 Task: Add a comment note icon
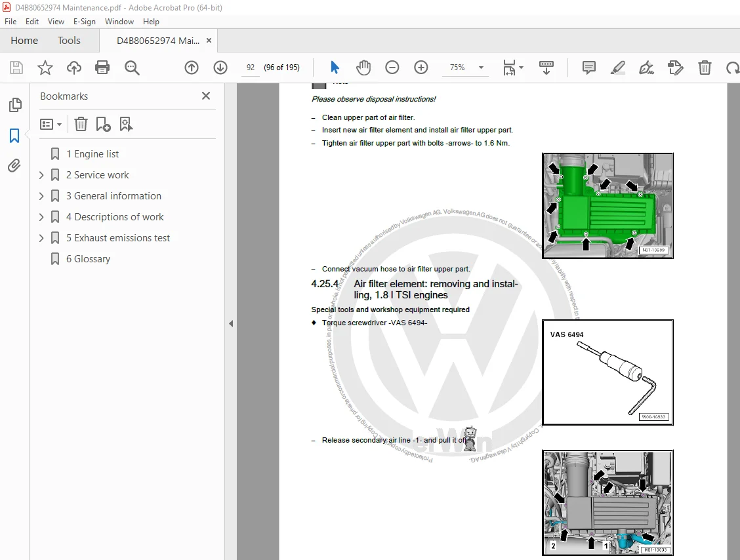click(x=589, y=68)
